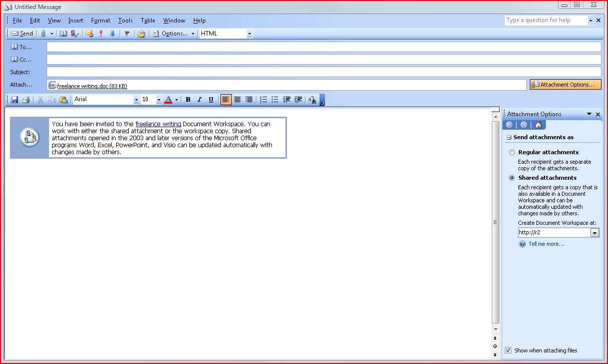Screen dimensions: 608x364
Task: Click the Check Names icon
Action: [x=75, y=34]
